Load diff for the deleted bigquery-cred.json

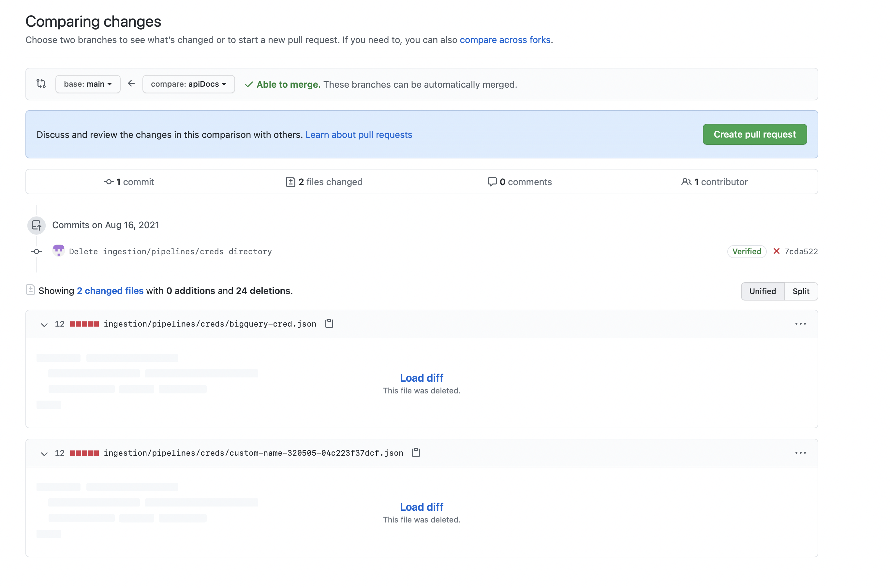421,378
